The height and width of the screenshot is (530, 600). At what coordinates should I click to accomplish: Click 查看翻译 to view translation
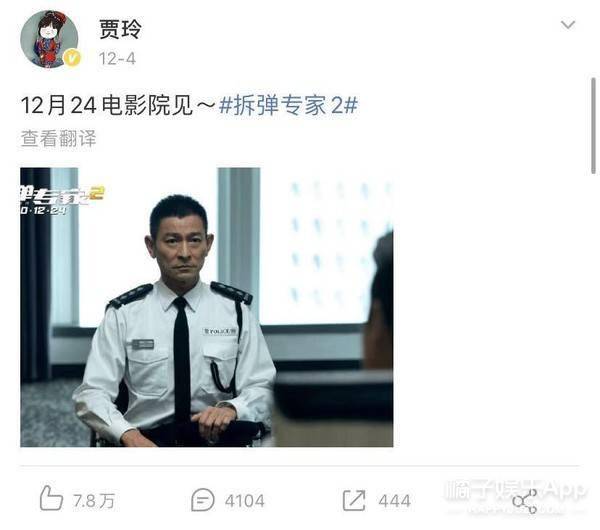[x=58, y=138]
